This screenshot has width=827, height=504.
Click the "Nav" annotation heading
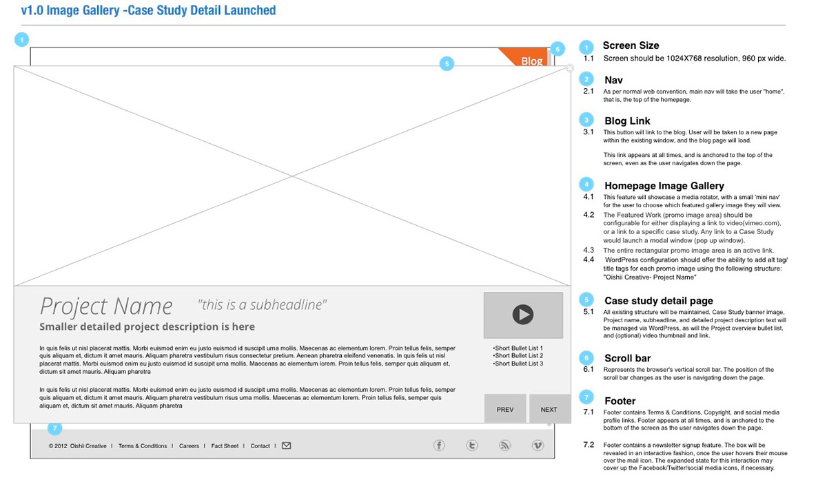[x=613, y=80]
